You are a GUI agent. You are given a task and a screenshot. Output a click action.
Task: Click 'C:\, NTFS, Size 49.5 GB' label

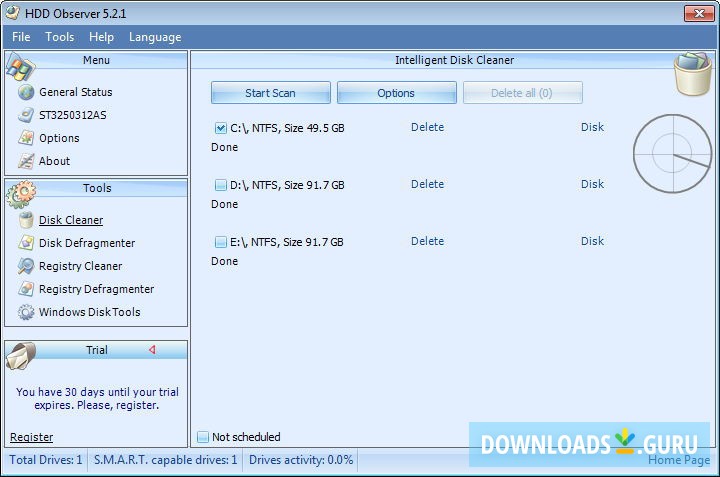click(x=287, y=128)
